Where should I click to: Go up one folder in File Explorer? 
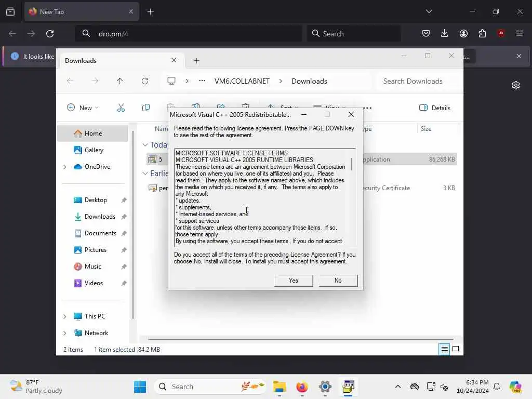tap(120, 81)
